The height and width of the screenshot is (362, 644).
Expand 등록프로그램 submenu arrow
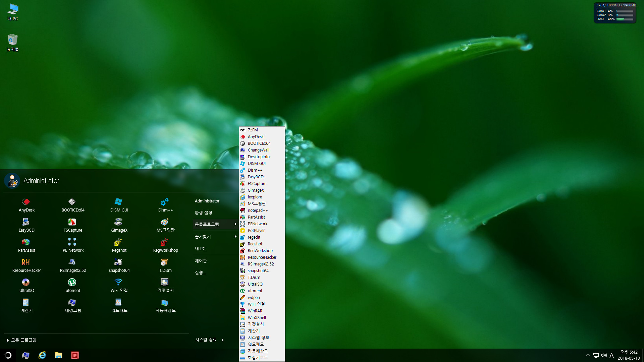coord(235,224)
